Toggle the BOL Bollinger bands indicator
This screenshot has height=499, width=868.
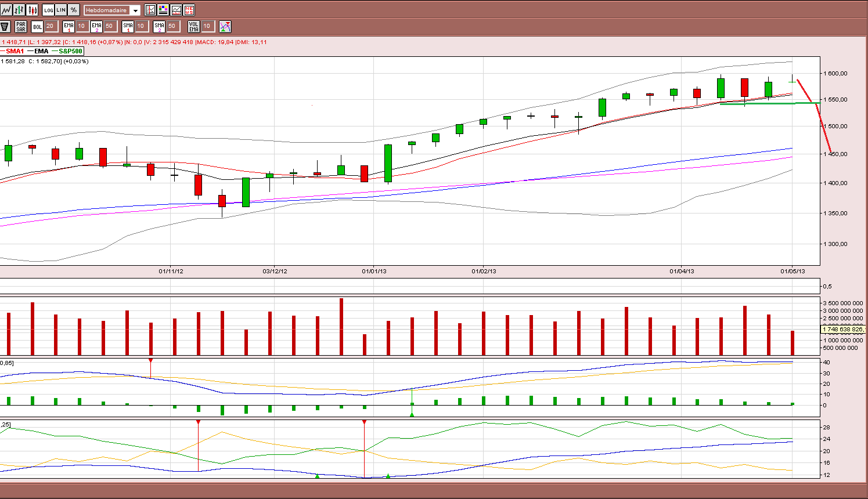click(37, 26)
